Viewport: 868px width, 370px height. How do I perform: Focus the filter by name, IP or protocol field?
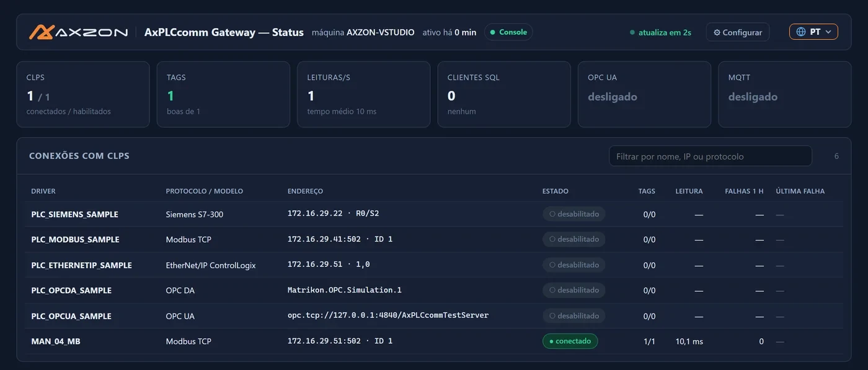(x=711, y=156)
